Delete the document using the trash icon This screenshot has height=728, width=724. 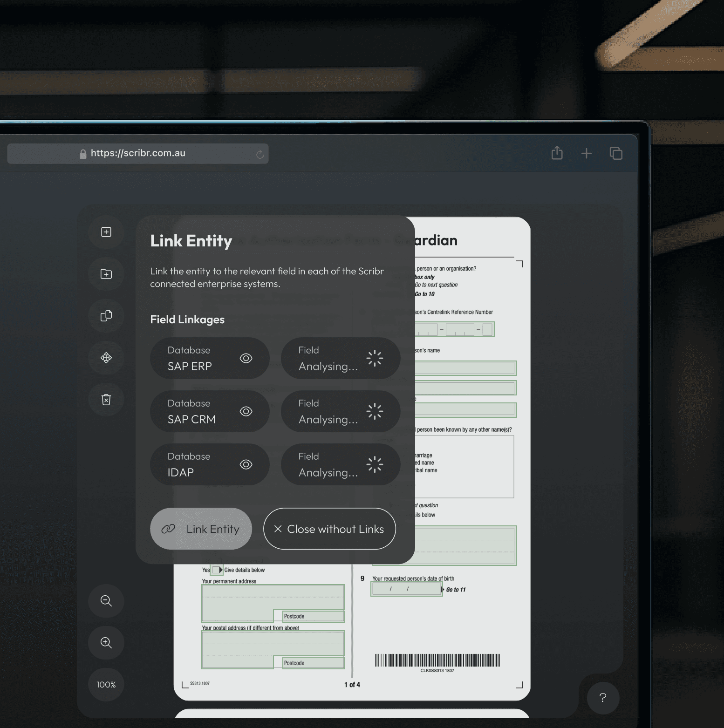[x=106, y=400]
